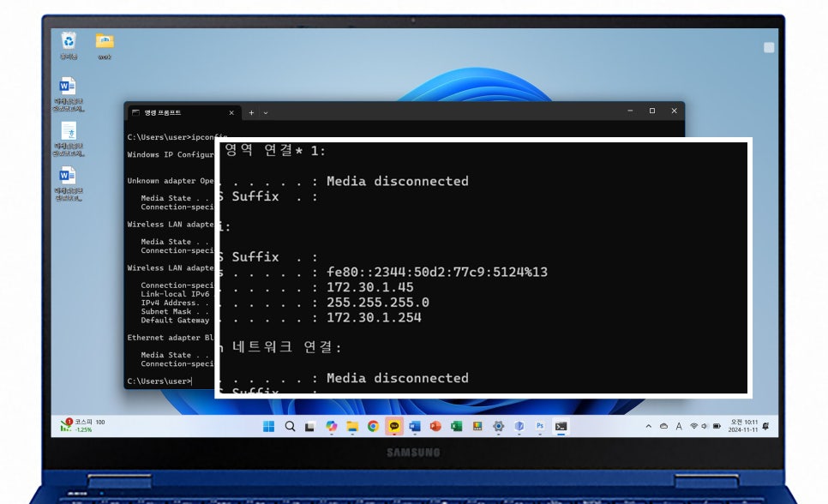828x504 pixels.
Task: Close the terminal window
Action: [x=675, y=111]
